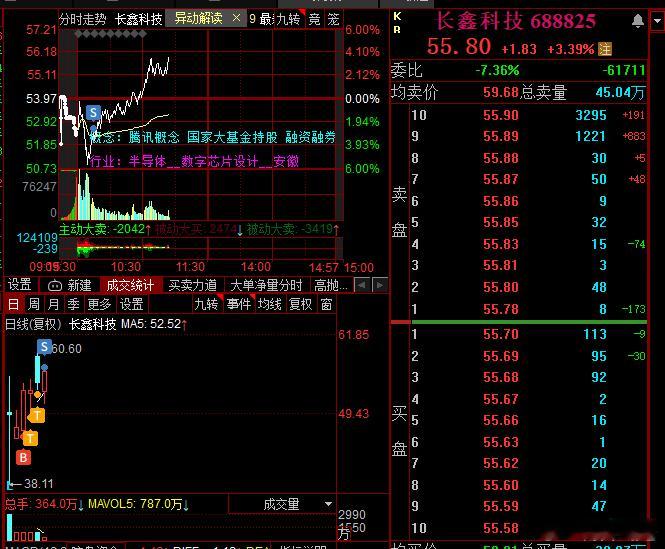This screenshot has height=549, width=665.
Task: Select the 日 daily period
Action: tap(13, 304)
